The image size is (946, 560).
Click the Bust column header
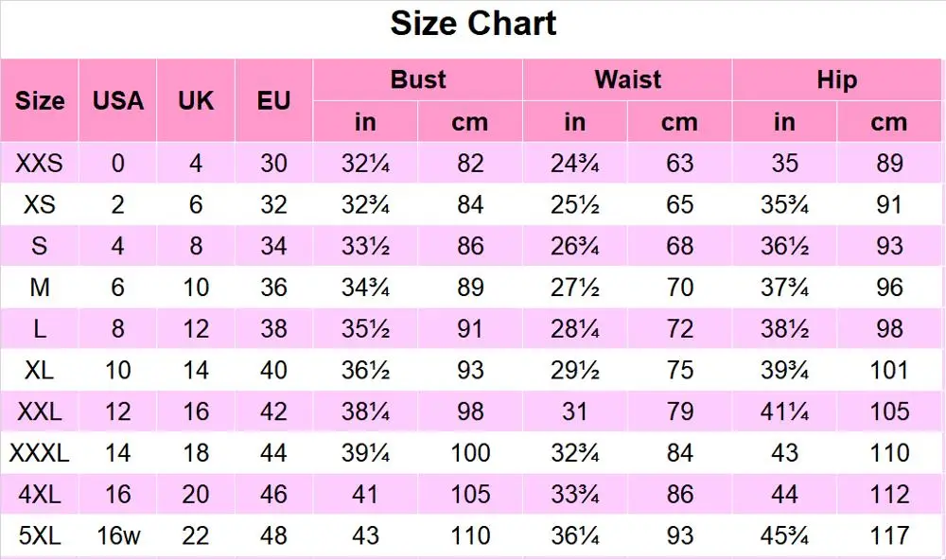(x=417, y=79)
